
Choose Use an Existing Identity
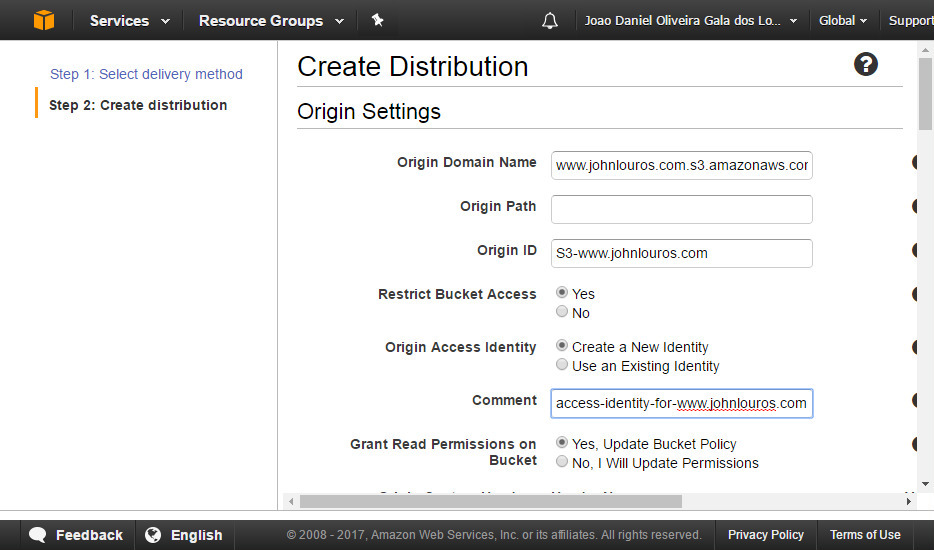562,364
